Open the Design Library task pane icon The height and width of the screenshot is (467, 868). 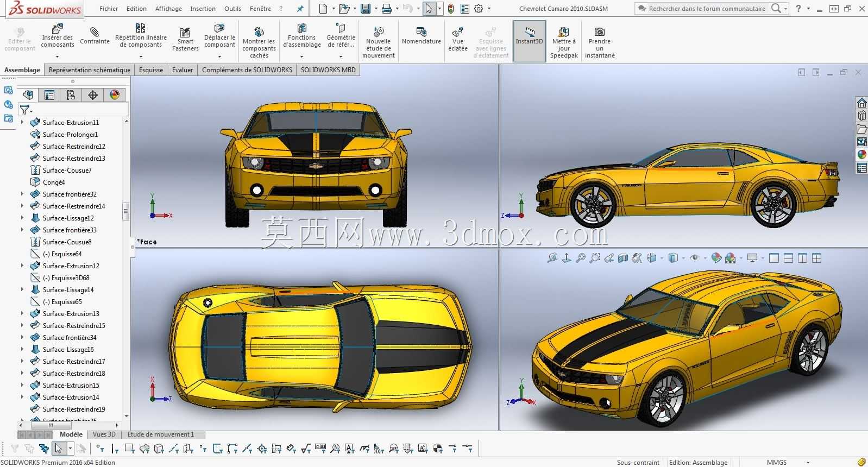861,116
